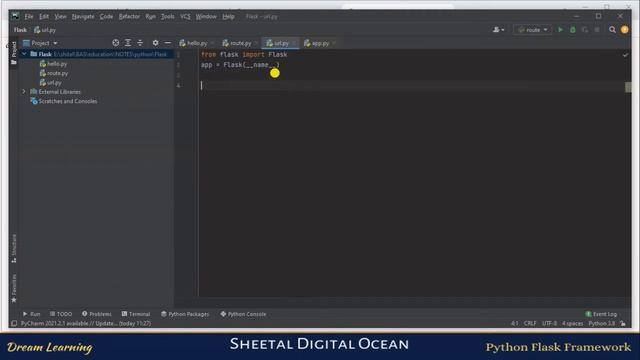Click the Expand All icon in Project panel
The height and width of the screenshot is (360, 640).
click(128, 43)
